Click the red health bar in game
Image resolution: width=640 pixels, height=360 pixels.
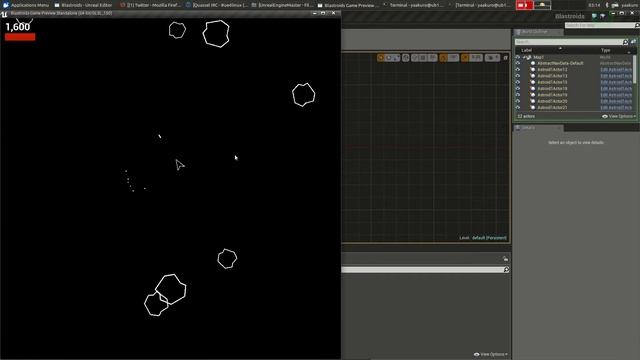tap(20, 37)
